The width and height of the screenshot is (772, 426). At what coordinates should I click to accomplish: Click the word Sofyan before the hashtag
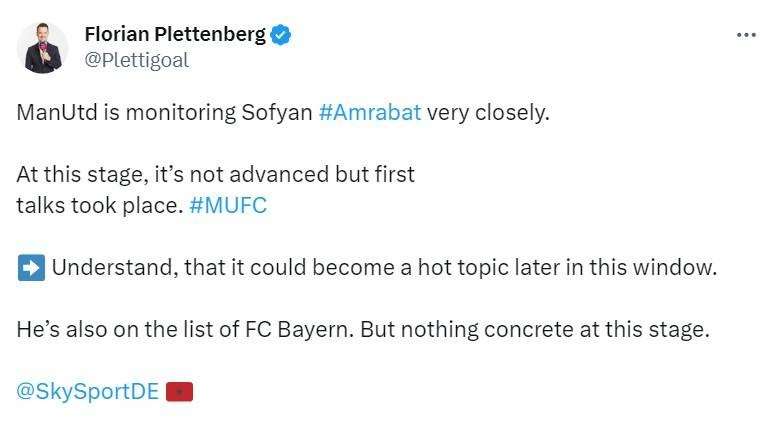(x=276, y=112)
